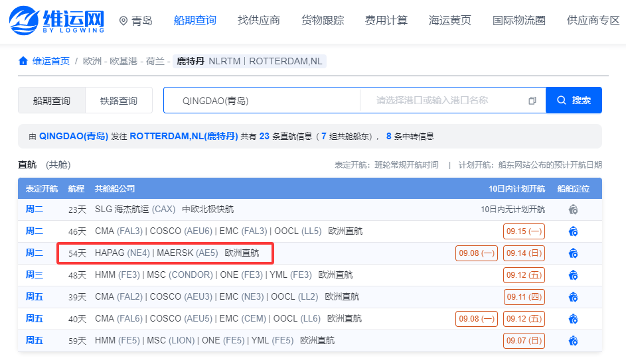The width and height of the screenshot is (626, 364).
Task: Open ship positioning icon for HMM (FE5) LION row
Action: coord(574,341)
